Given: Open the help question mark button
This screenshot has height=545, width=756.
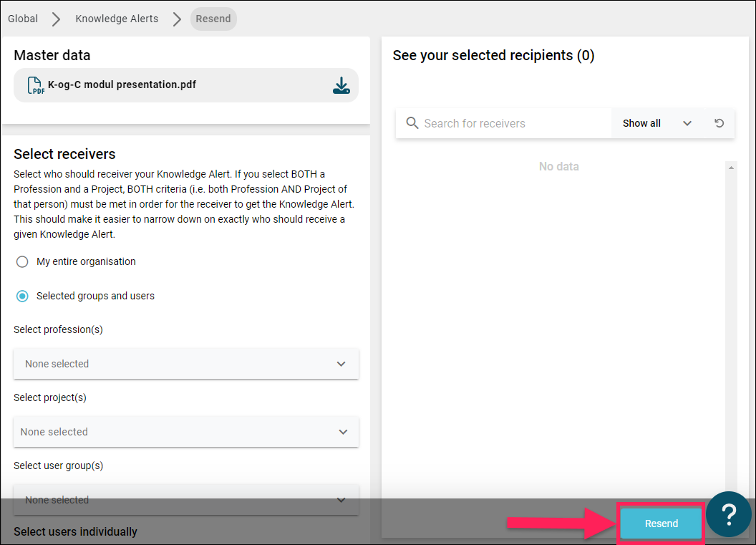Looking at the screenshot, I should tap(729, 514).
